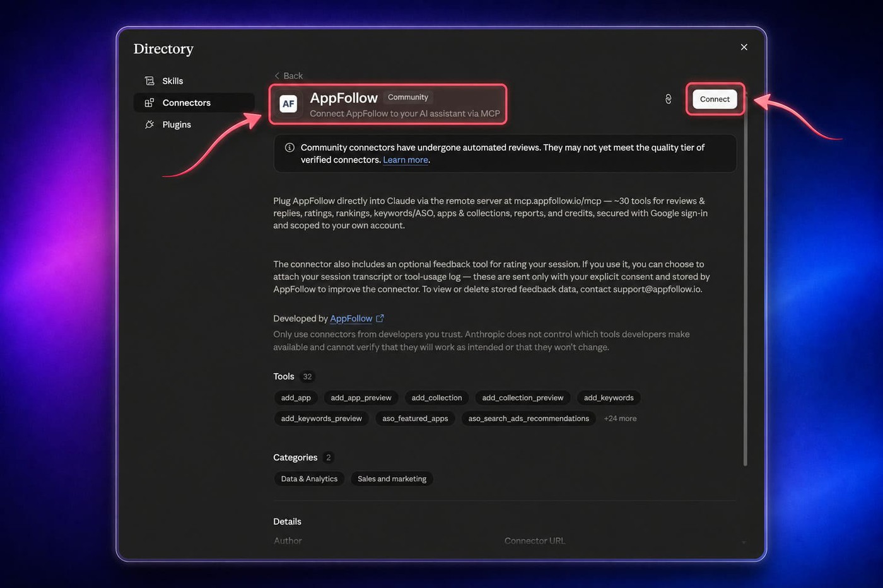The width and height of the screenshot is (883, 588).
Task: Visit the AppFollow developer link
Action: pos(351,318)
